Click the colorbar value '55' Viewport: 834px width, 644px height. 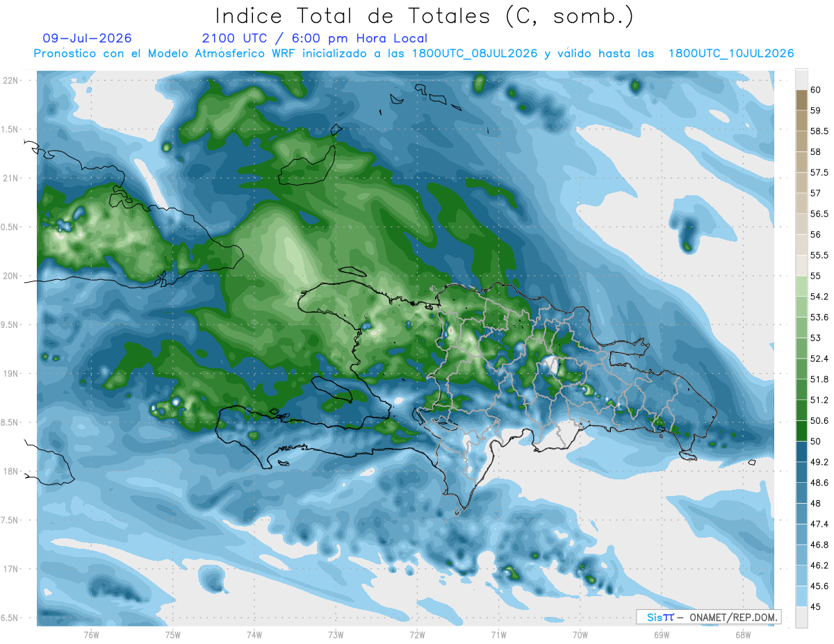click(x=816, y=276)
